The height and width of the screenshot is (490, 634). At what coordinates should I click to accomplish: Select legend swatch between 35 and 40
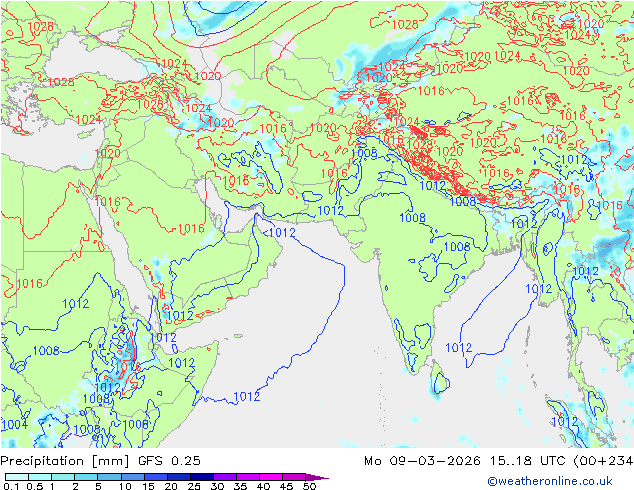pos(247,477)
